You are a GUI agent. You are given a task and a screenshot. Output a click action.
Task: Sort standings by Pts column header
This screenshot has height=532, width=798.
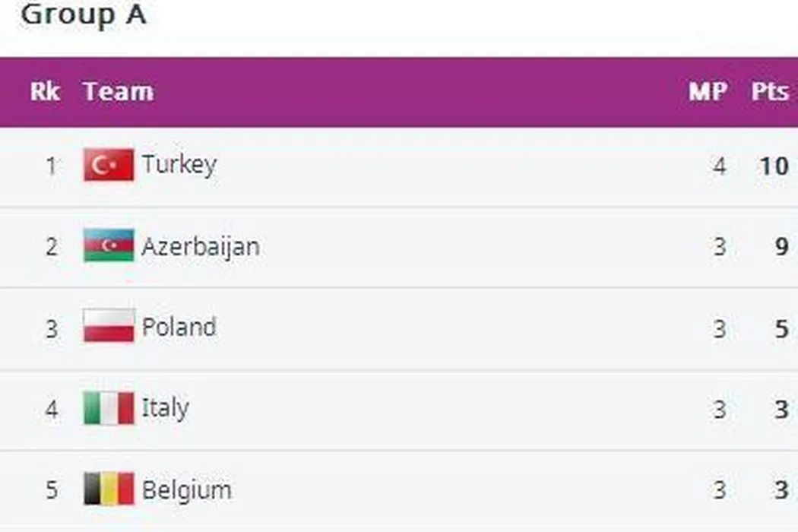point(770,92)
